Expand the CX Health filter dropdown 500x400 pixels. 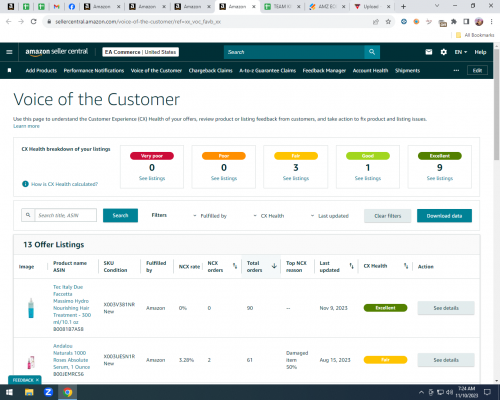[x=269, y=216]
